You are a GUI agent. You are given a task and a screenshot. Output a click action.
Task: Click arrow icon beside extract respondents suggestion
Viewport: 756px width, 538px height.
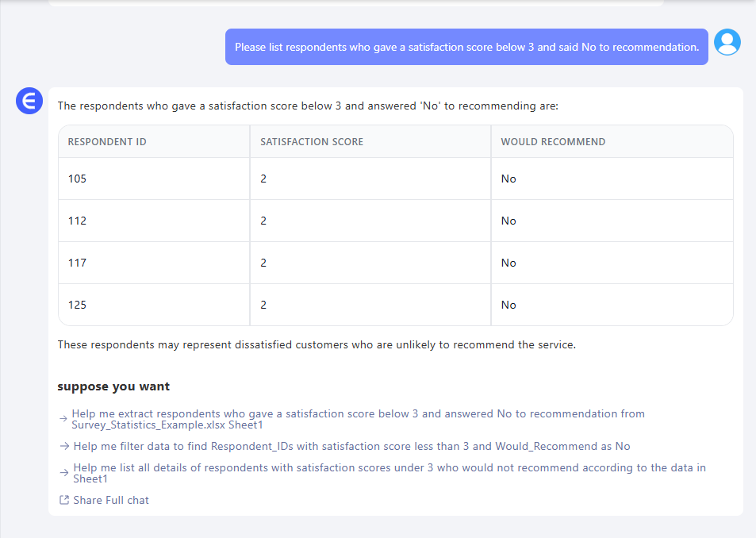pyautogui.click(x=63, y=417)
